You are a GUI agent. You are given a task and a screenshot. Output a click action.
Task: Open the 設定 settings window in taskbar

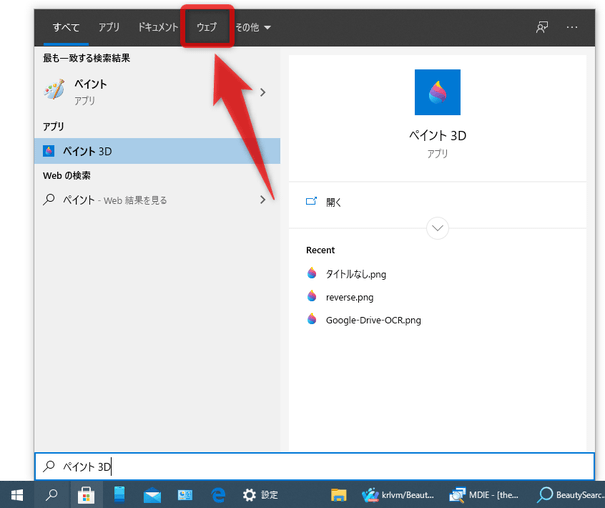point(261,495)
